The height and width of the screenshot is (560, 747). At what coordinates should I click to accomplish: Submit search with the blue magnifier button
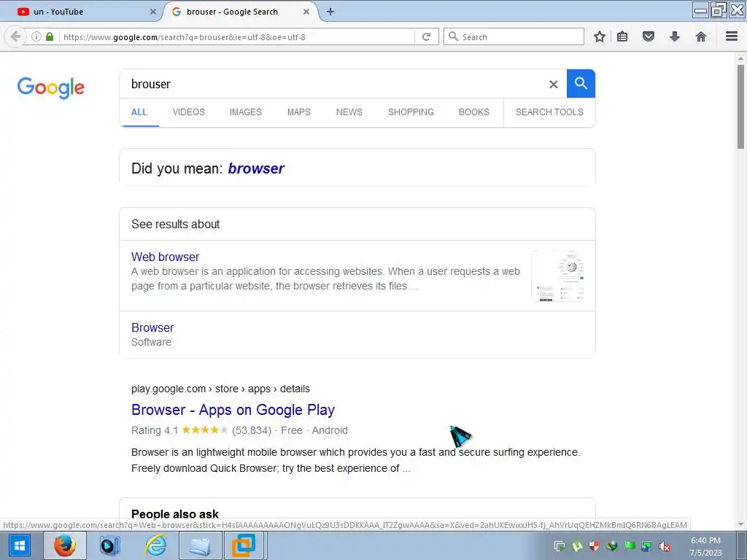coord(581,83)
